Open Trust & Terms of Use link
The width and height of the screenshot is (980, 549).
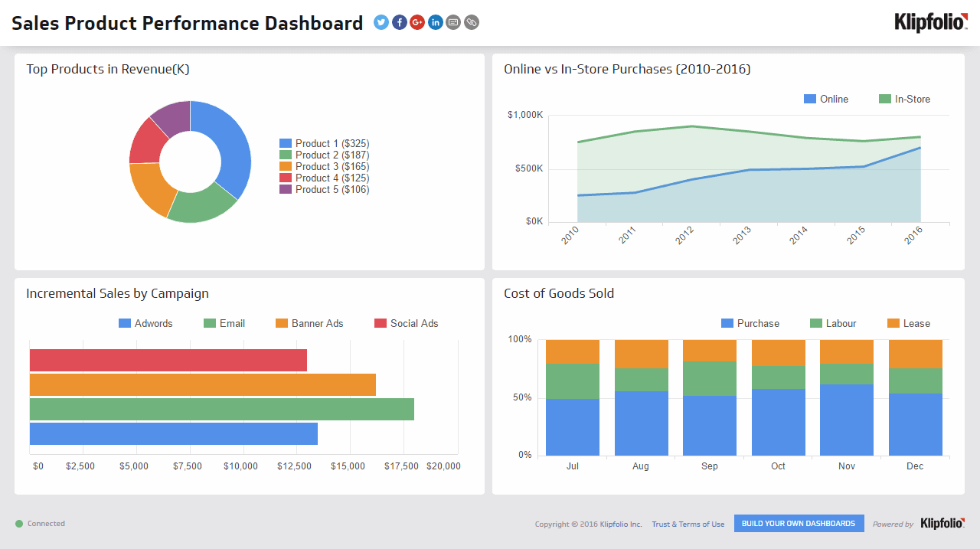(688, 524)
